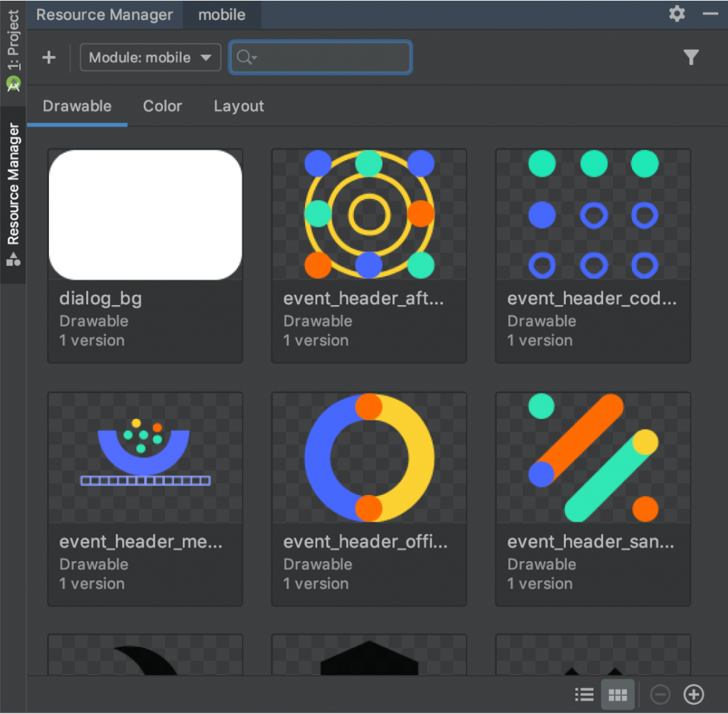Viewport: 728px width, 714px height.
Task: Select the dialog_bg drawable thumbnail
Action: click(x=145, y=215)
